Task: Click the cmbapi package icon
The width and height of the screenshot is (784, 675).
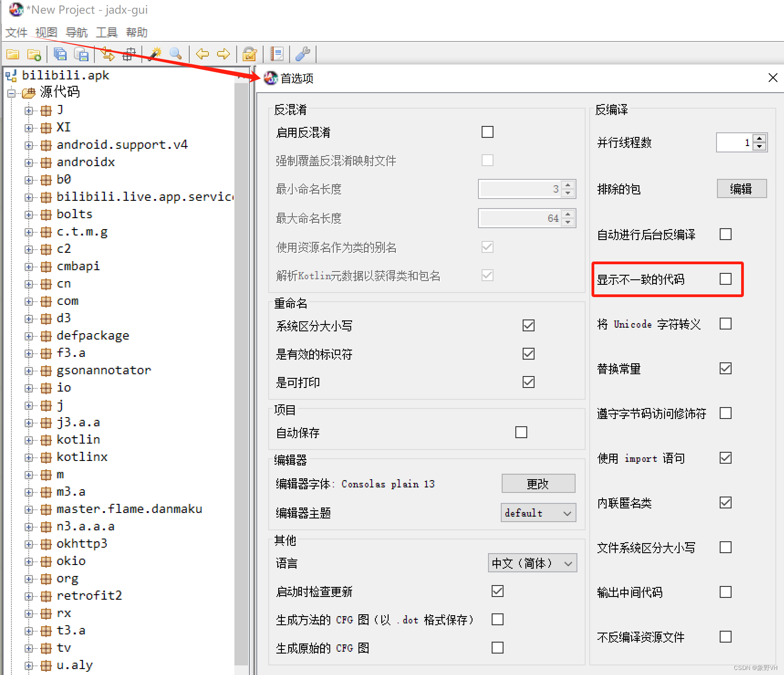Action: pos(46,267)
